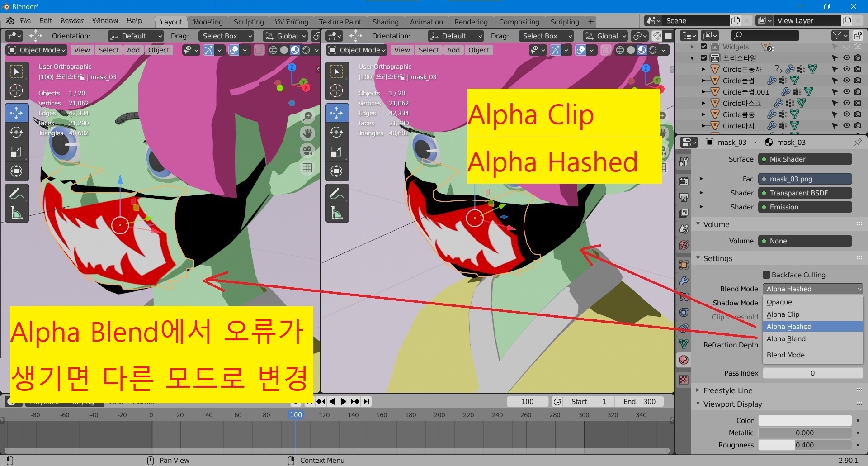Click the pan hand gizmo in left viewport
Viewport: 868px width, 466px height.
[308, 133]
